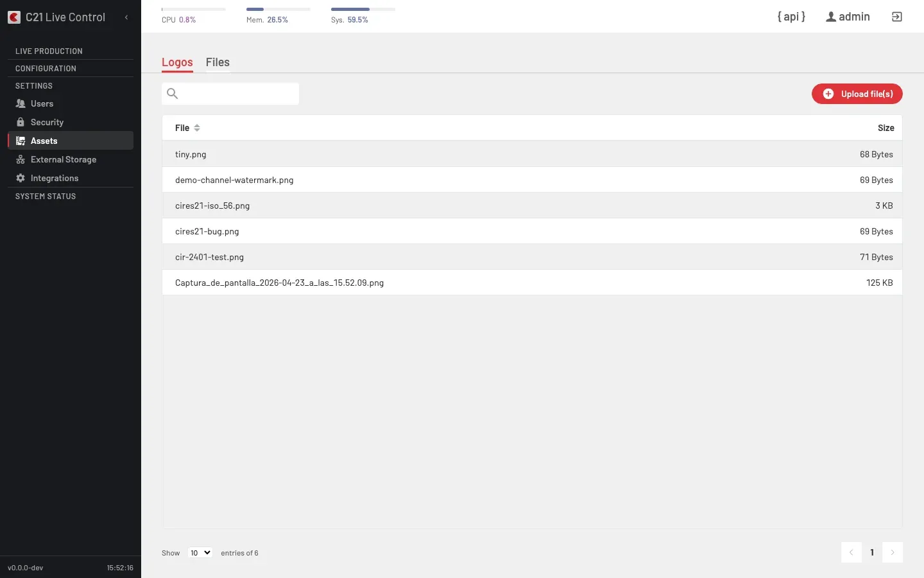Click the plus icon on Upload button
Viewport: 924px width, 578px height.
tap(828, 94)
